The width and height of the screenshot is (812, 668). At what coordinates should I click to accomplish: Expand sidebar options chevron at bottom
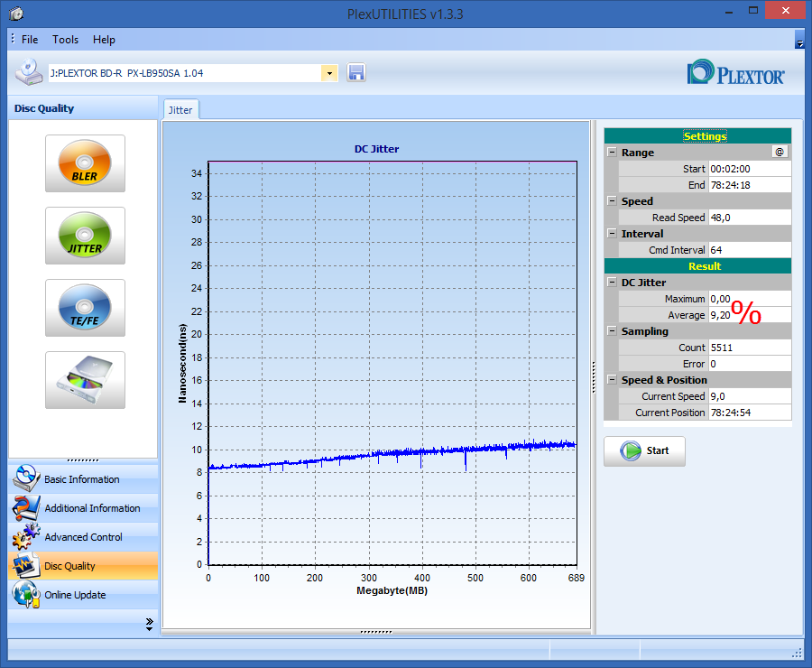pos(149,624)
